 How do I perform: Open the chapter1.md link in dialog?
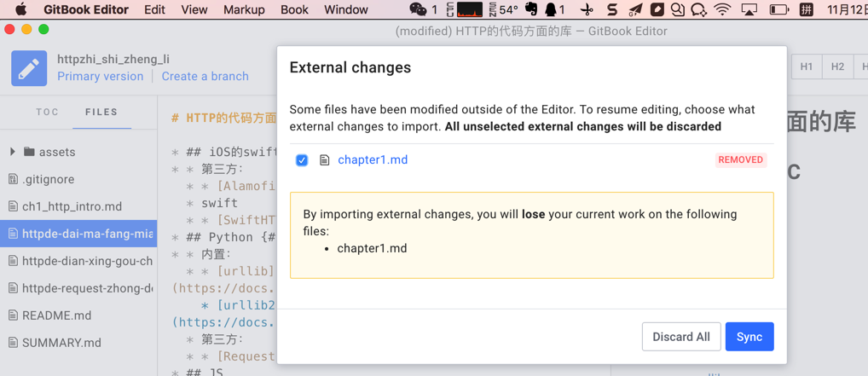pos(373,160)
